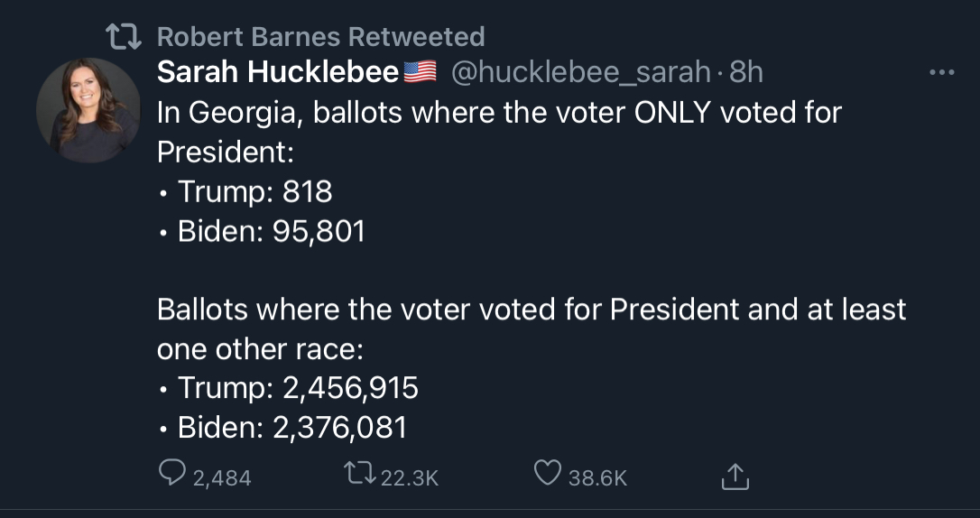Open Robert Barnes Retweeted link
The width and height of the screenshot is (980, 518).
(x=320, y=37)
